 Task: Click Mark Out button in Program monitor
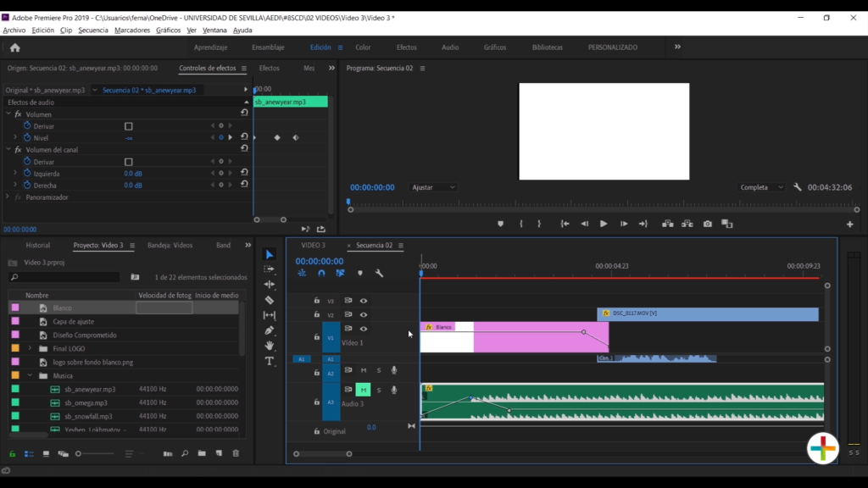click(x=539, y=224)
